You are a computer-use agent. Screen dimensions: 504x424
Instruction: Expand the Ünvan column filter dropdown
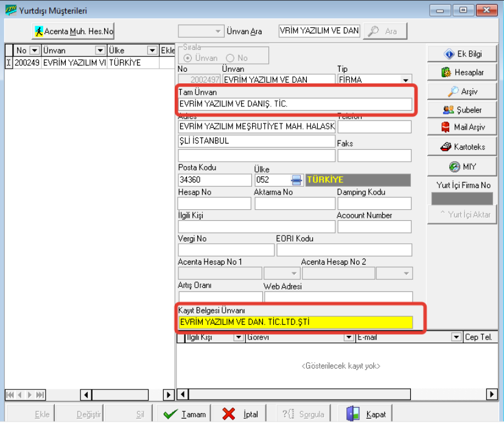point(100,50)
